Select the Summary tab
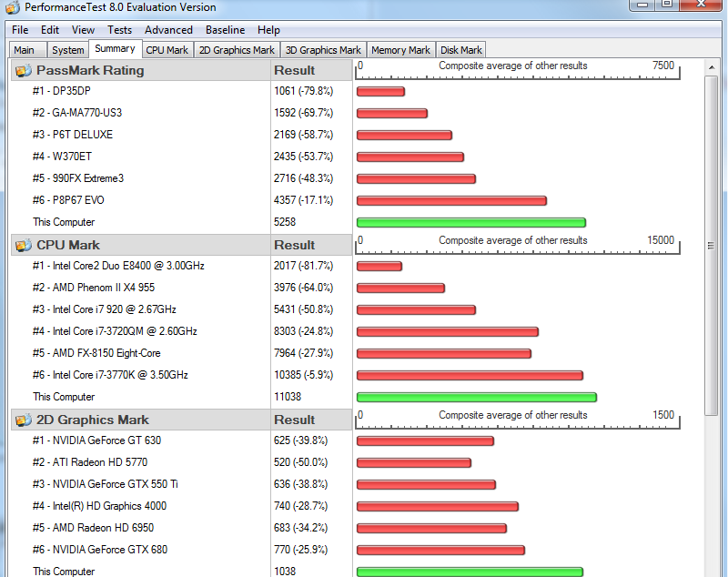The height and width of the screenshot is (577, 728). pos(115,49)
